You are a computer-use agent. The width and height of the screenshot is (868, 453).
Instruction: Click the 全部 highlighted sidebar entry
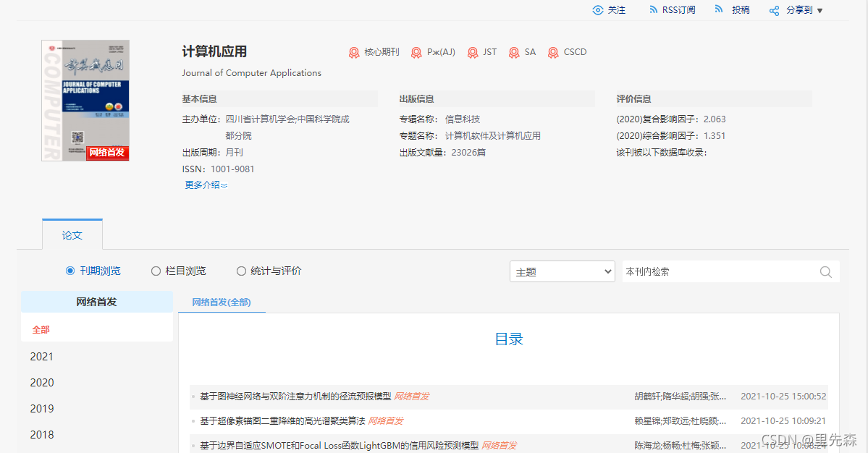pyautogui.click(x=40, y=329)
